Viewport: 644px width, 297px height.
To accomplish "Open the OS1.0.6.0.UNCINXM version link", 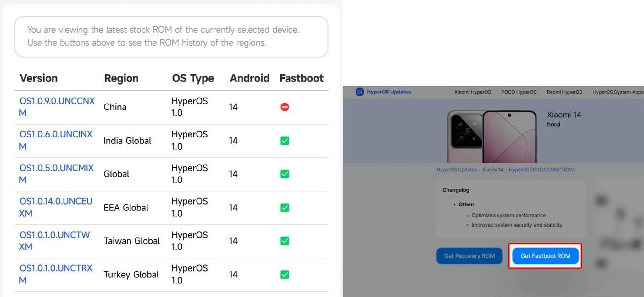I will [56, 140].
